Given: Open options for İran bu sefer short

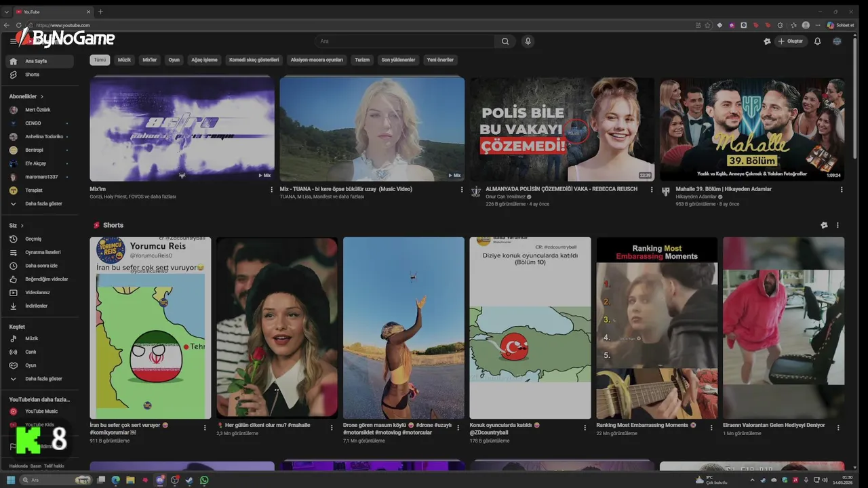Looking at the screenshot, I should tap(205, 428).
